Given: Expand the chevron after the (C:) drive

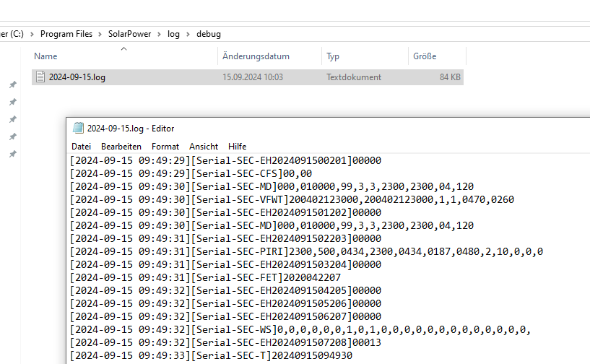Looking at the screenshot, I should (x=32, y=34).
